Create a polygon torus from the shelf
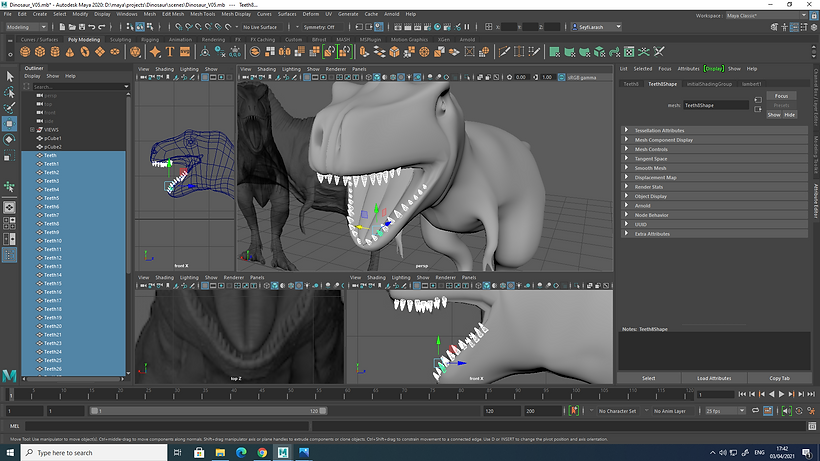Viewport: 820px width, 461px height. [x=85, y=52]
